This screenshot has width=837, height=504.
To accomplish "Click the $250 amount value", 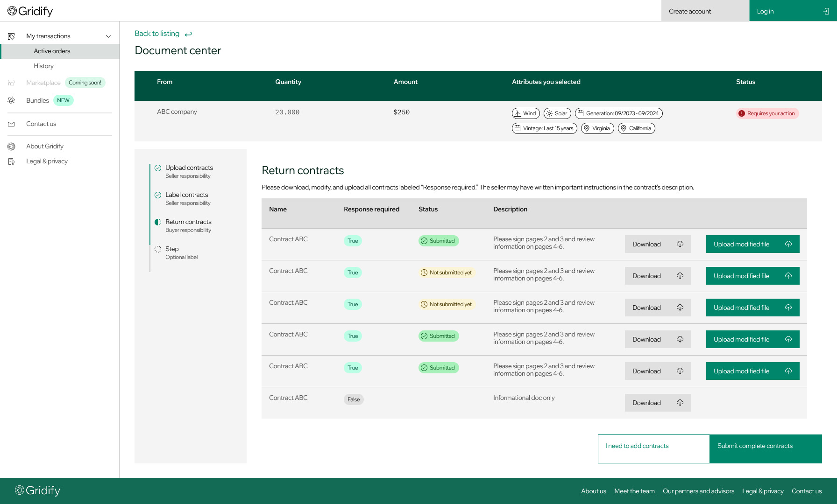I will (401, 112).
